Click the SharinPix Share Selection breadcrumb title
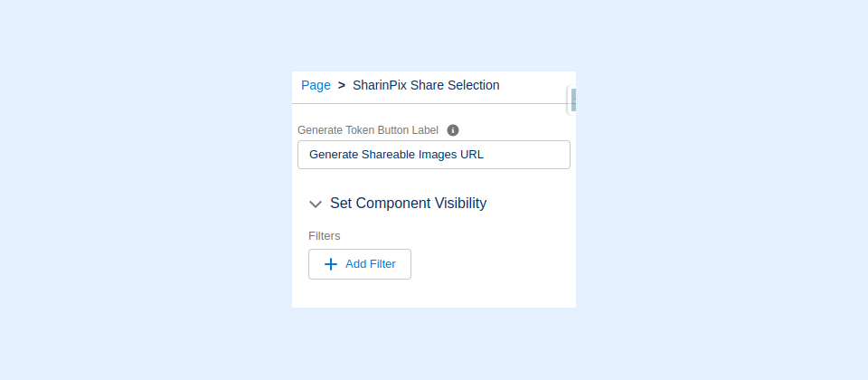 426,85
